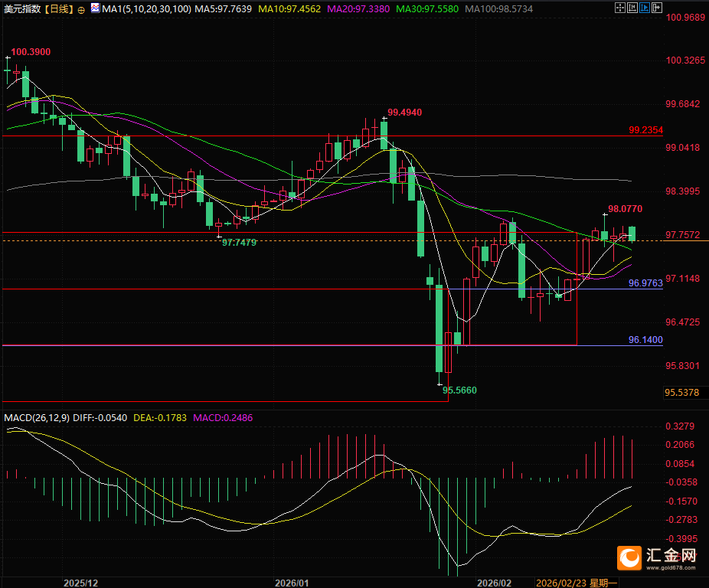Click the MA20:97.3380 value
This screenshot has width=709, height=588.
pos(358,9)
